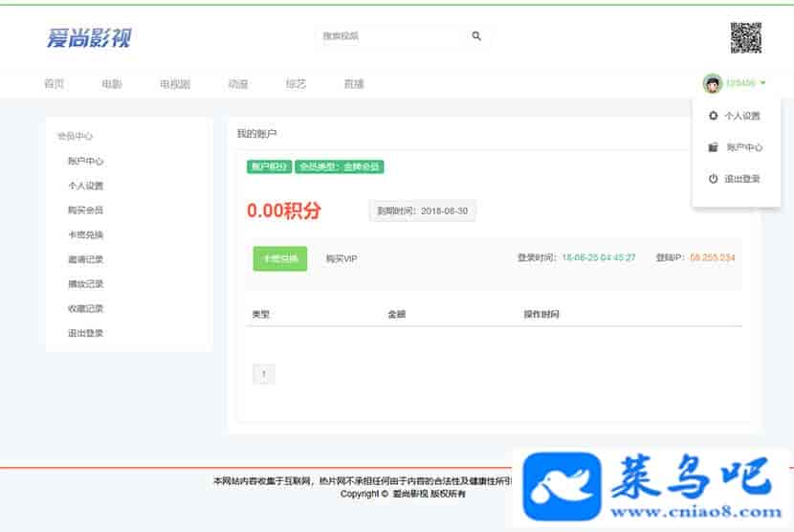Click the user avatar icon

point(713,84)
